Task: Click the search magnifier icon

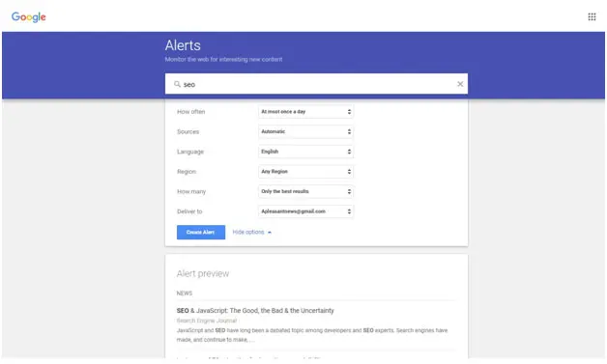Action: tap(177, 84)
